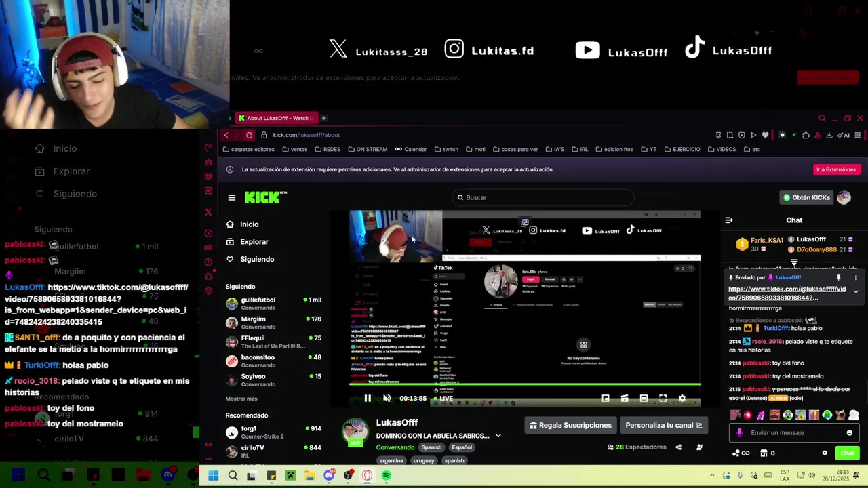Viewport: 868px width, 488px height.
Task: Open recommended channel ciriloTV
Action: pyautogui.click(x=274, y=451)
